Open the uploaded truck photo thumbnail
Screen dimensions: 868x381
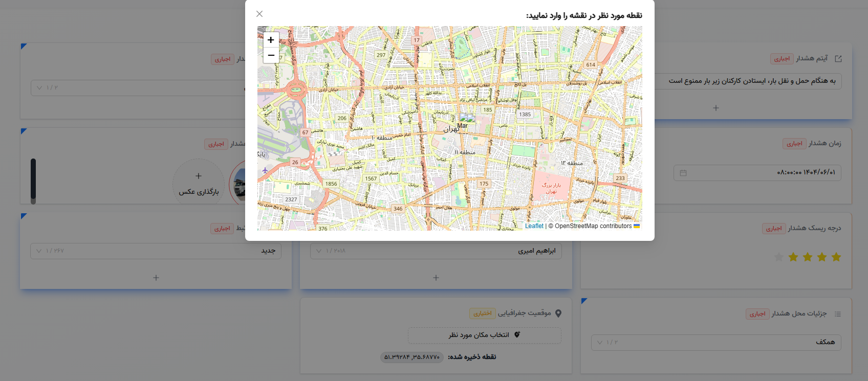tap(238, 184)
